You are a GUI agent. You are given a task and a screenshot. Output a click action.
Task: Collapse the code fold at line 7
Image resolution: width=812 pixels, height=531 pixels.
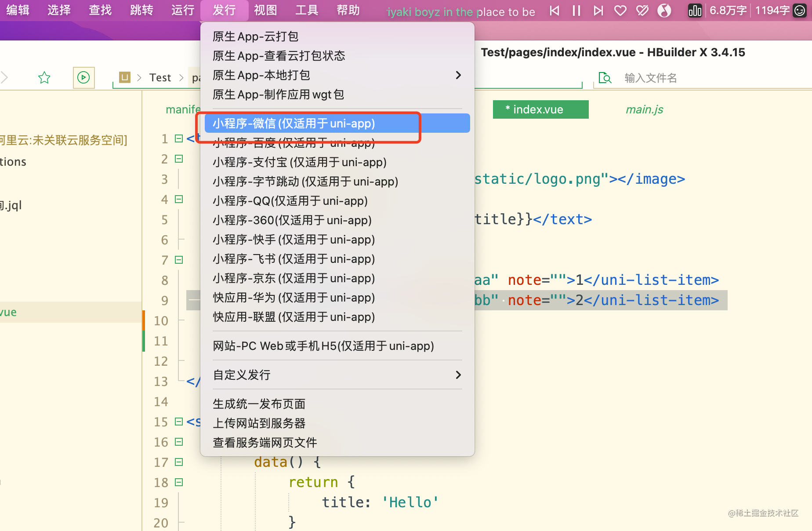pos(179,260)
